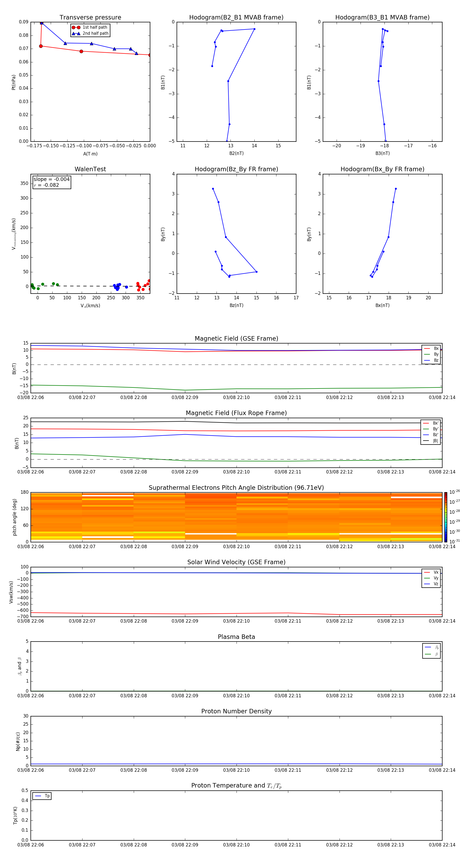Click the slope and r text box in WalenTest
The height and width of the screenshot is (868, 473).
click(x=52, y=182)
